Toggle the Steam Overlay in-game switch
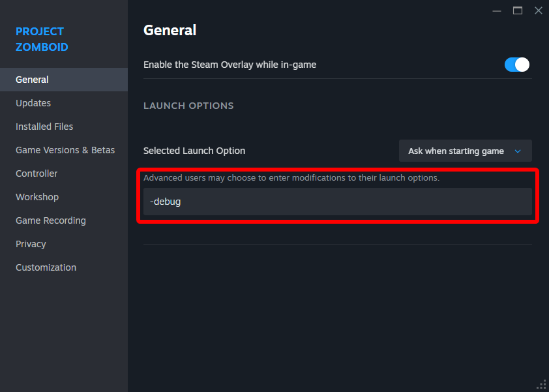The height and width of the screenshot is (392, 549). pos(516,65)
